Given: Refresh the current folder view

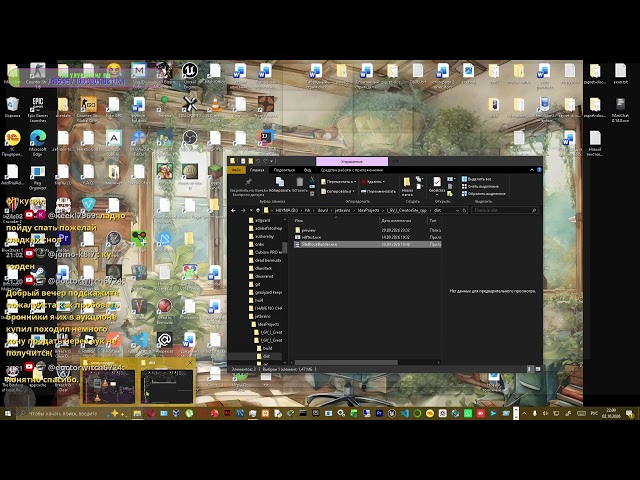Looking at the screenshot, I should (x=464, y=211).
